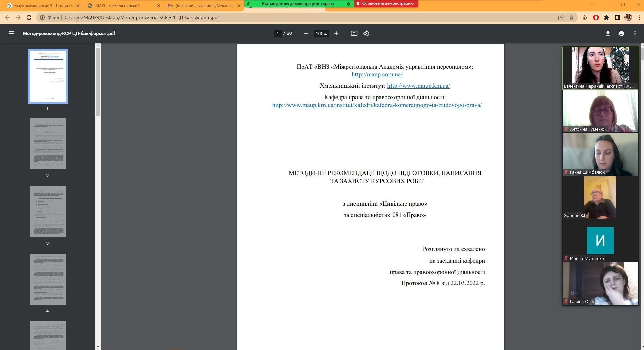Click the browser address bar URL

click(x=142, y=17)
